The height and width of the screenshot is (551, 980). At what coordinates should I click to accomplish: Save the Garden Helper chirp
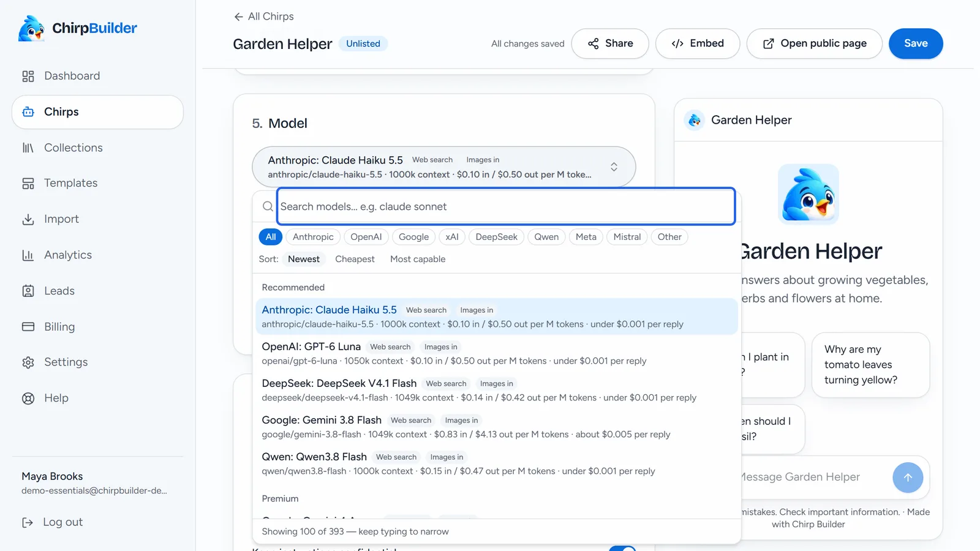[x=916, y=43]
